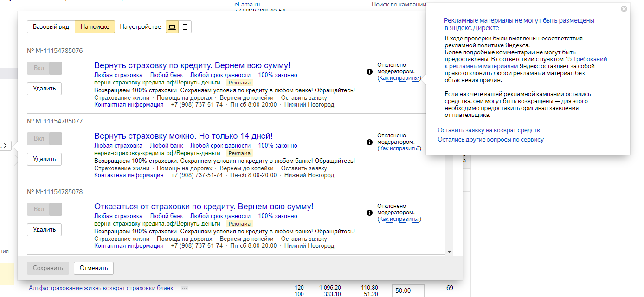The height and width of the screenshot is (297, 644).
Task: Click info icon for ad M-11154785077
Action: point(369,142)
